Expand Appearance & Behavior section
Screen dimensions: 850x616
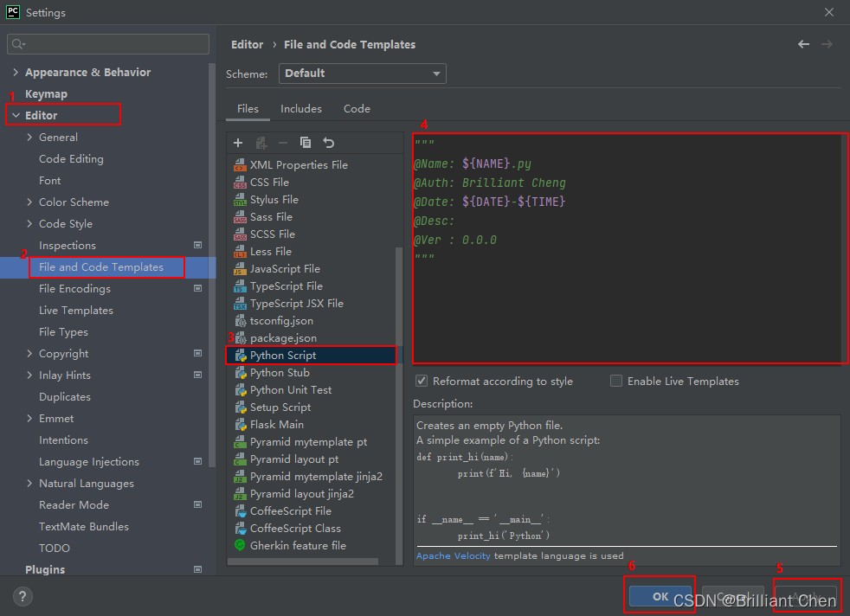coord(16,72)
